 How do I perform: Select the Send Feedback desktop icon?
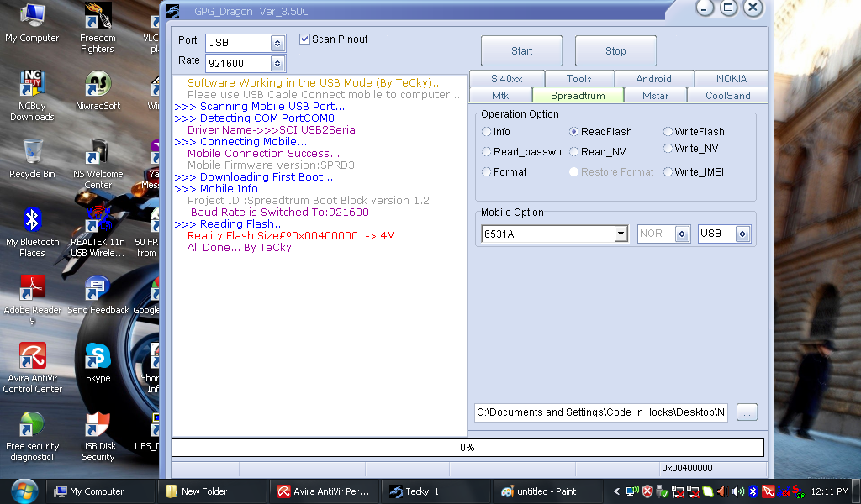(98, 295)
